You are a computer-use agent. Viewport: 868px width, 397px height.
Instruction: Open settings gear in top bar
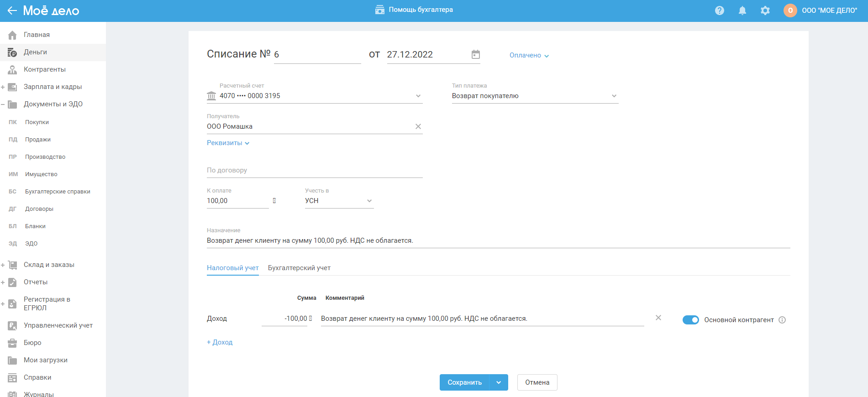pyautogui.click(x=765, y=10)
